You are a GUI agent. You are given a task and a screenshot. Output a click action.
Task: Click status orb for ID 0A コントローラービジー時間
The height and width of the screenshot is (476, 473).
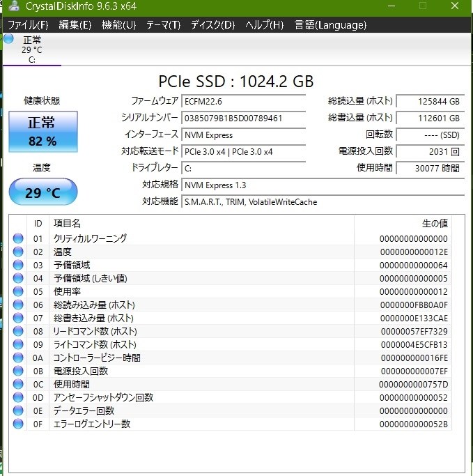[x=18, y=358]
